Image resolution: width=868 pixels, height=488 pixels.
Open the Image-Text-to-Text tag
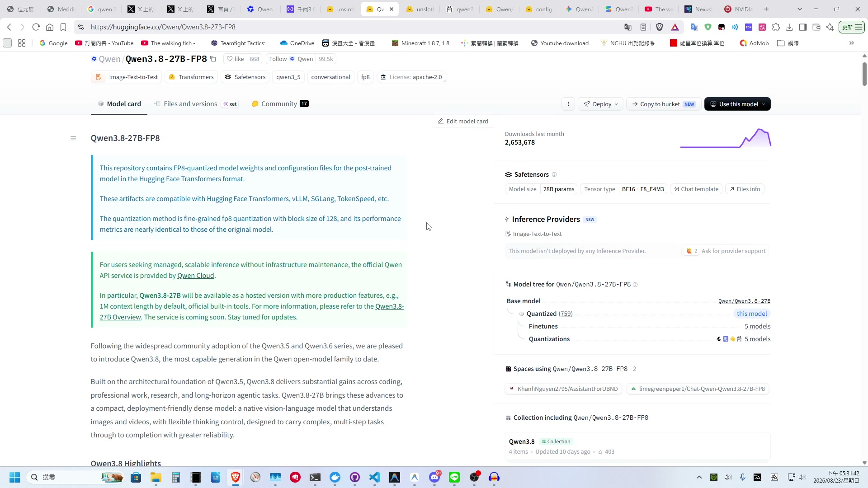pyautogui.click(x=127, y=77)
